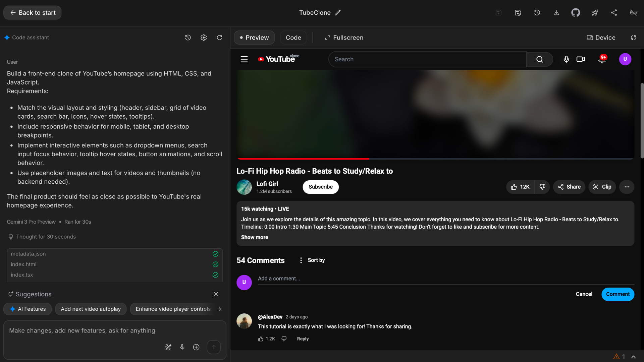Click the attach plus icon in chat input
The width and height of the screenshot is (644, 362).
tap(196, 347)
